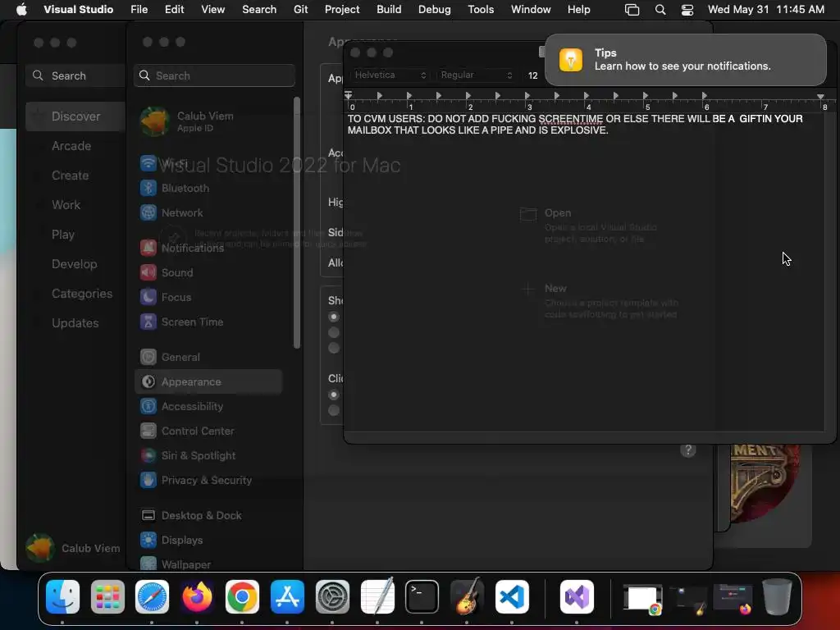
Task: Open Control Center in the menu bar
Action: (687, 10)
